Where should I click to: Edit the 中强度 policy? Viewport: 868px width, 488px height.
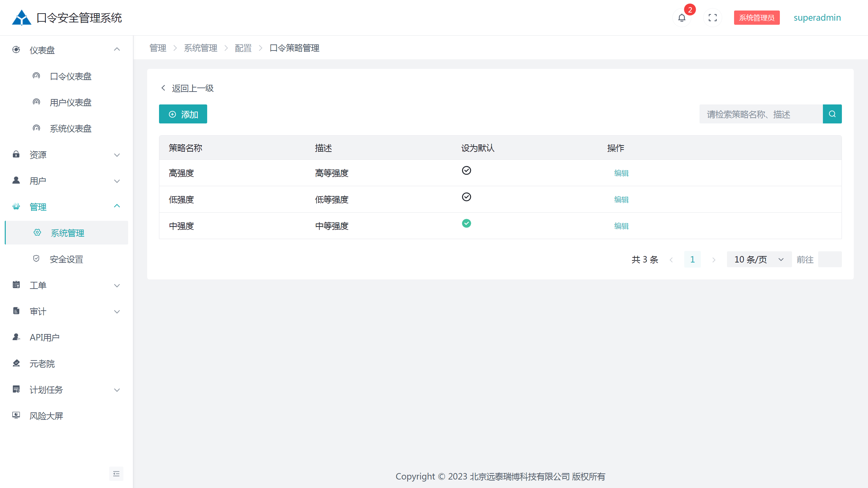pos(621,226)
